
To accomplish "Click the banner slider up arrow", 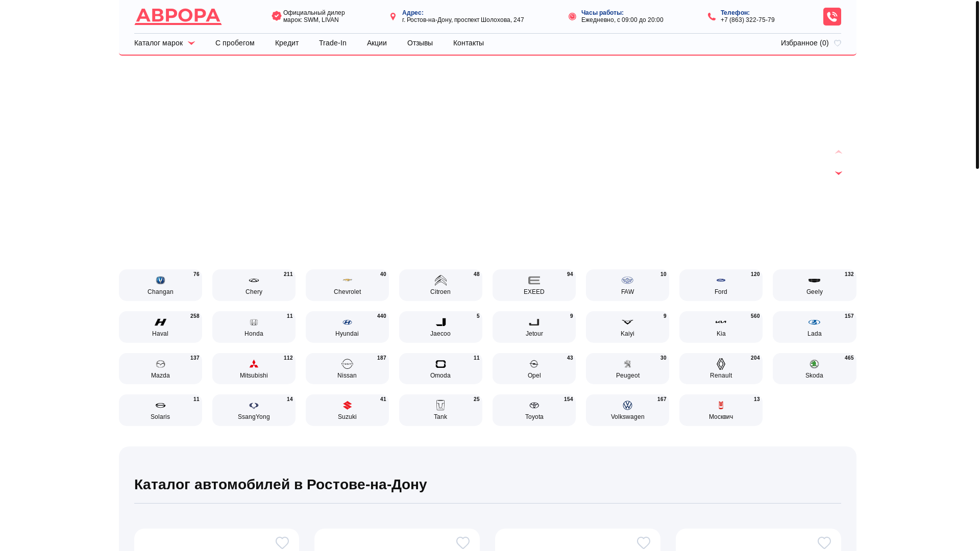I will [838, 152].
